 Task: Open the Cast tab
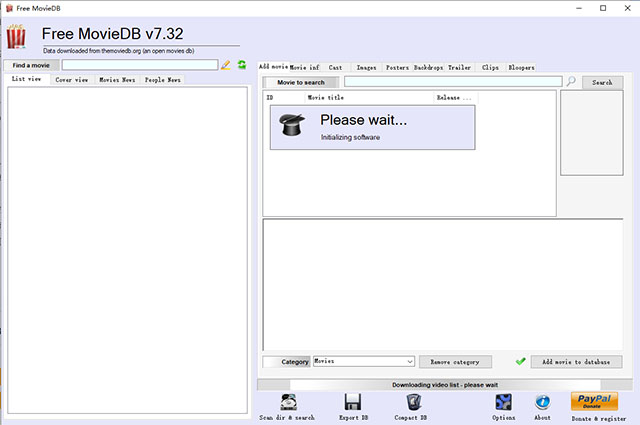(x=336, y=67)
